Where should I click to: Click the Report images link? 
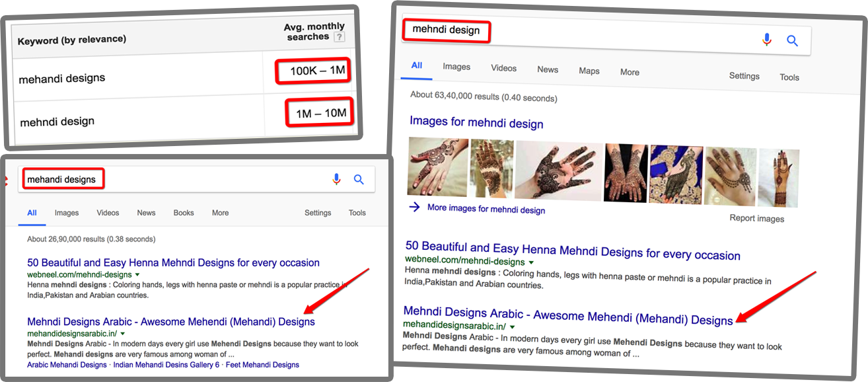(757, 218)
